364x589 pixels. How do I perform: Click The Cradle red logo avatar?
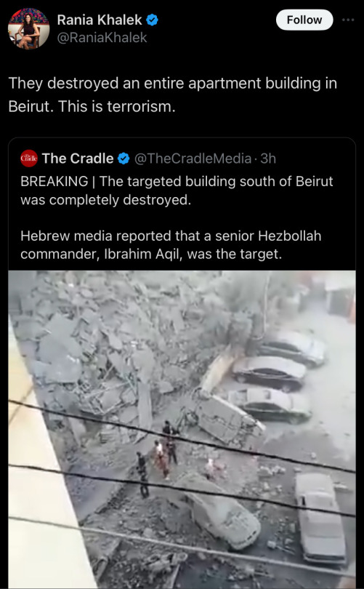29,158
